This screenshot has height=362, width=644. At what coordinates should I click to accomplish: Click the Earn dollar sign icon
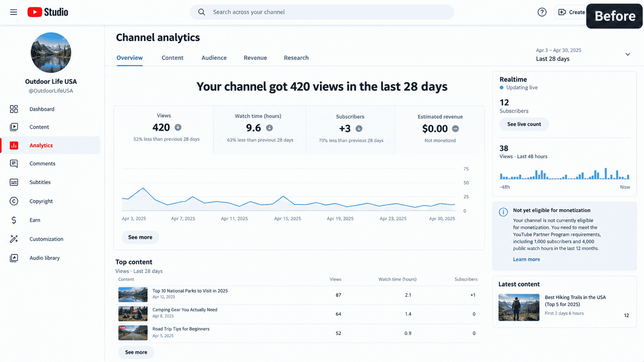14,220
